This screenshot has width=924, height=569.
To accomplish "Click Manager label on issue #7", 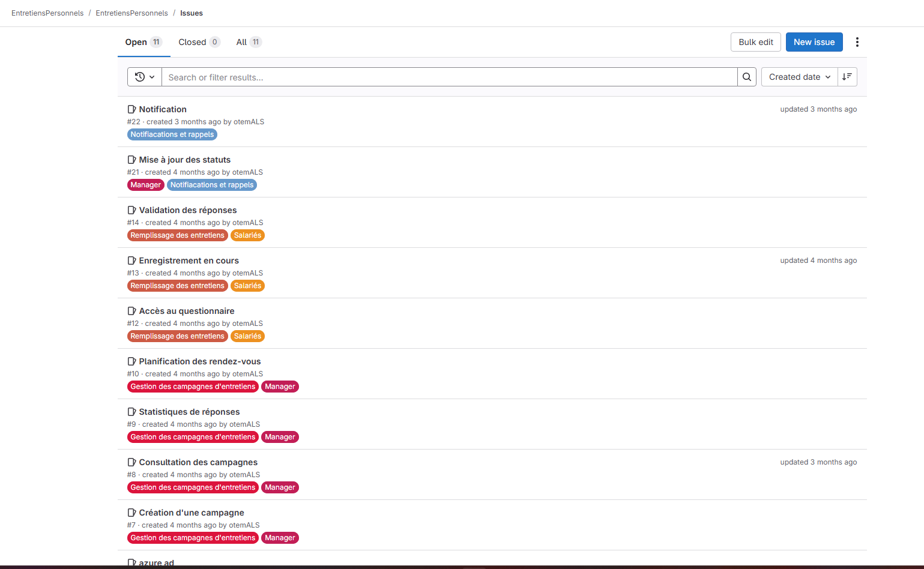I will click(x=280, y=538).
